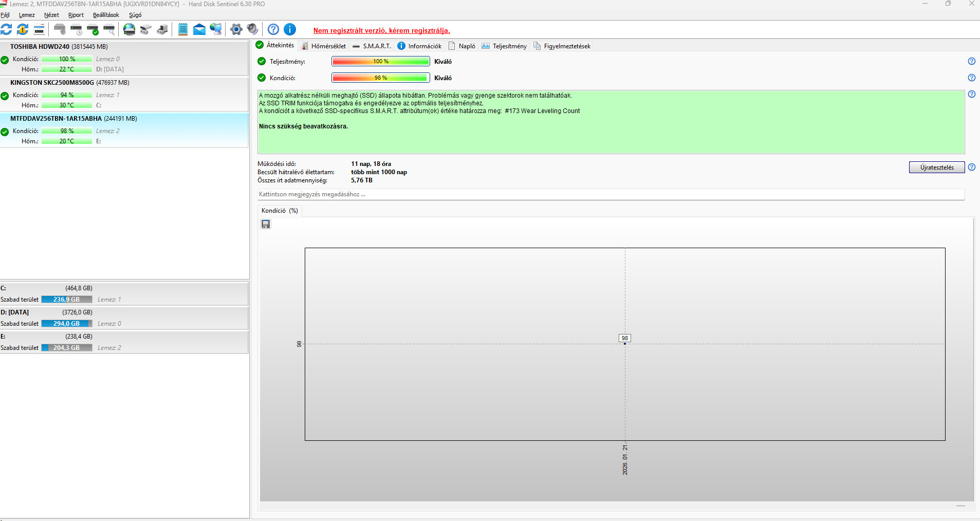This screenshot has height=521, width=980.
Task: Click the help icon beside the Kondíció row
Action: (972, 78)
